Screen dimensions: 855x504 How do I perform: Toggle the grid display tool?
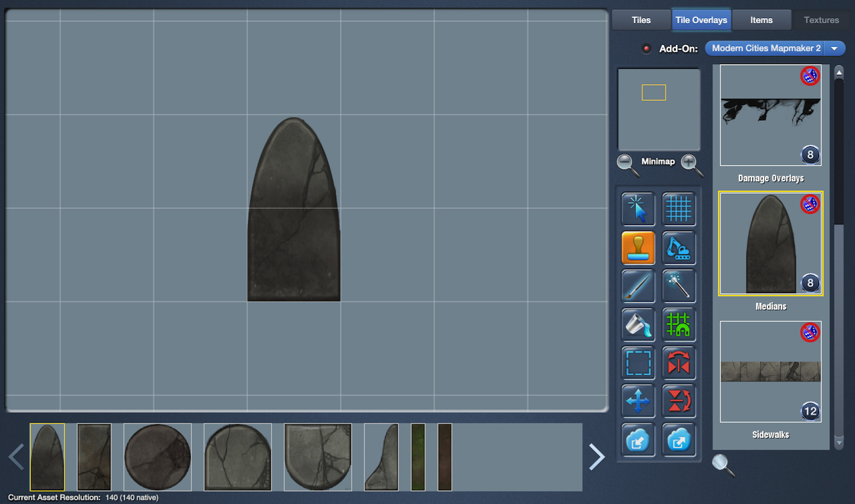(x=679, y=209)
